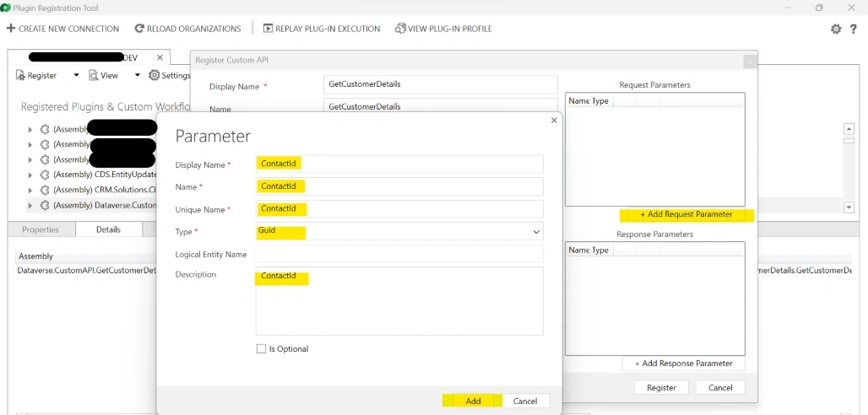
Task: Enable the Is Optional checkbox
Action: pos(261,348)
